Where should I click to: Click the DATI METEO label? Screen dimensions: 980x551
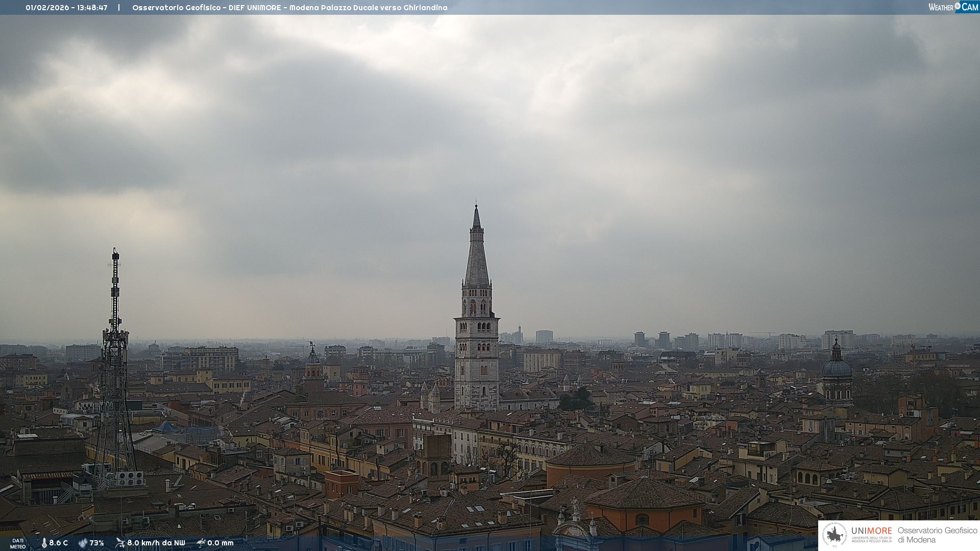pos(18,543)
